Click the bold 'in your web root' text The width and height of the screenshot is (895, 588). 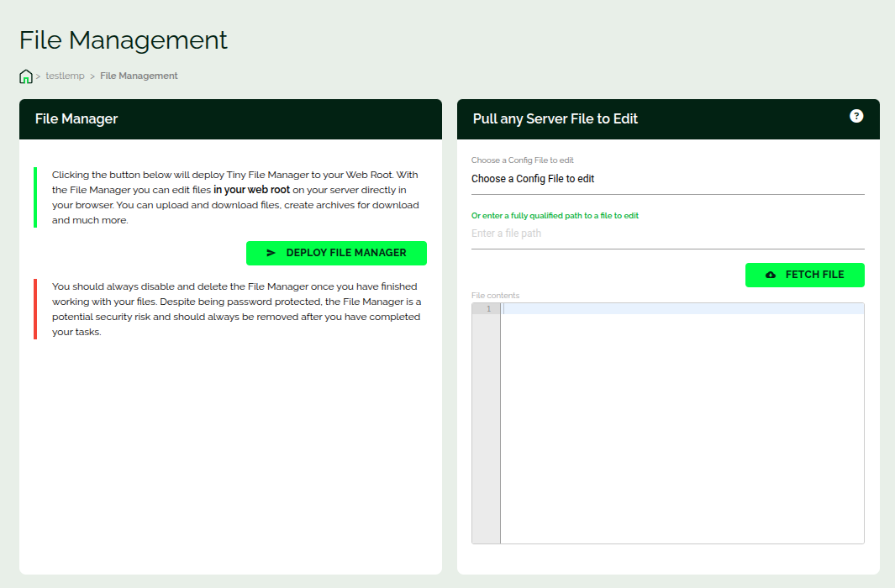251,190
